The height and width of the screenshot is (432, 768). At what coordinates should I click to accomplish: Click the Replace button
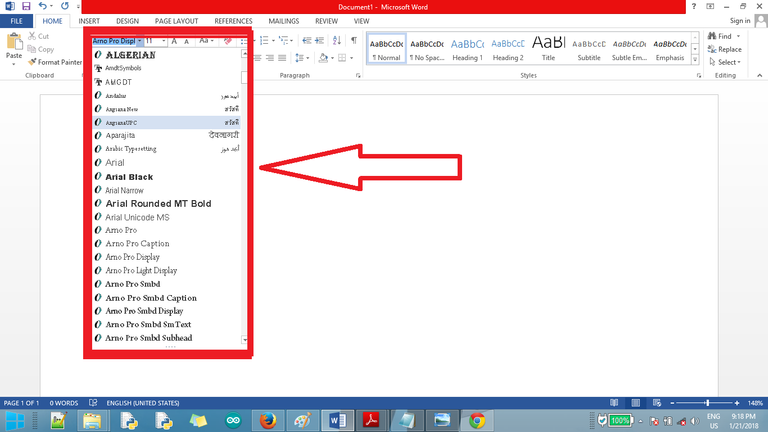tap(725, 49)
